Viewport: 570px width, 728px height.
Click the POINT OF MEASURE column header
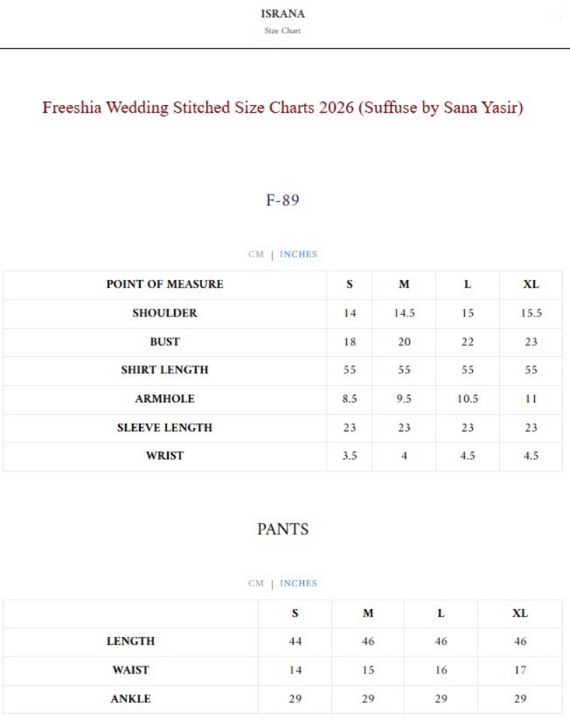[164, 284]
